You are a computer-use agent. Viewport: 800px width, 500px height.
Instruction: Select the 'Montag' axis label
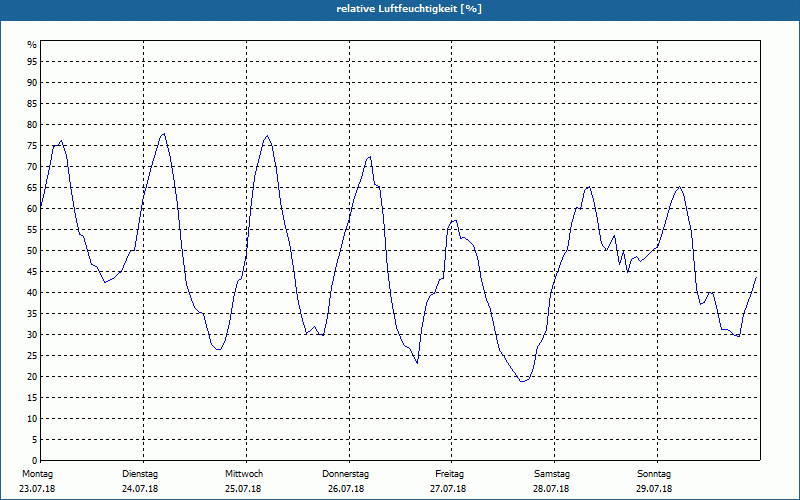(x=37, y=474)
